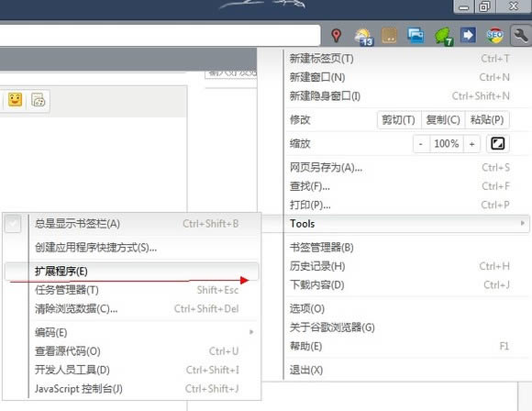Click in the browser address bar
532x411 pixels.
[x=160, y=35]
